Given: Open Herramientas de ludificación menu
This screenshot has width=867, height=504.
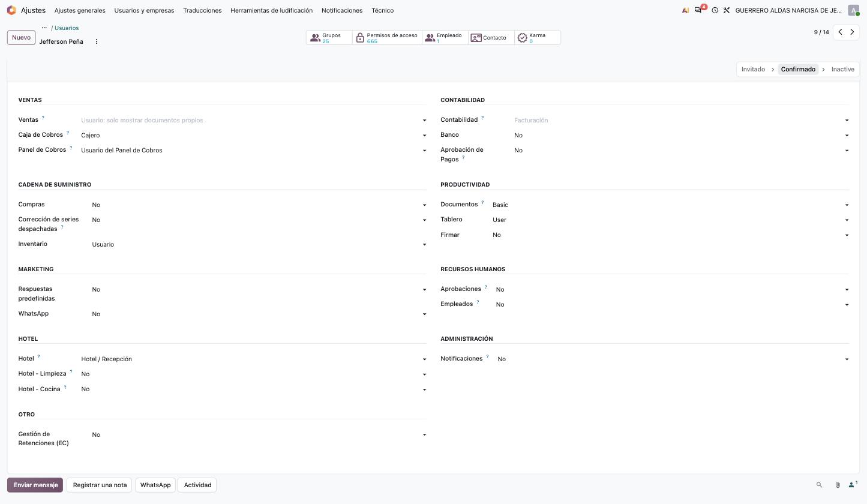Looking at the screenshot, I should (x=271, y=10).
